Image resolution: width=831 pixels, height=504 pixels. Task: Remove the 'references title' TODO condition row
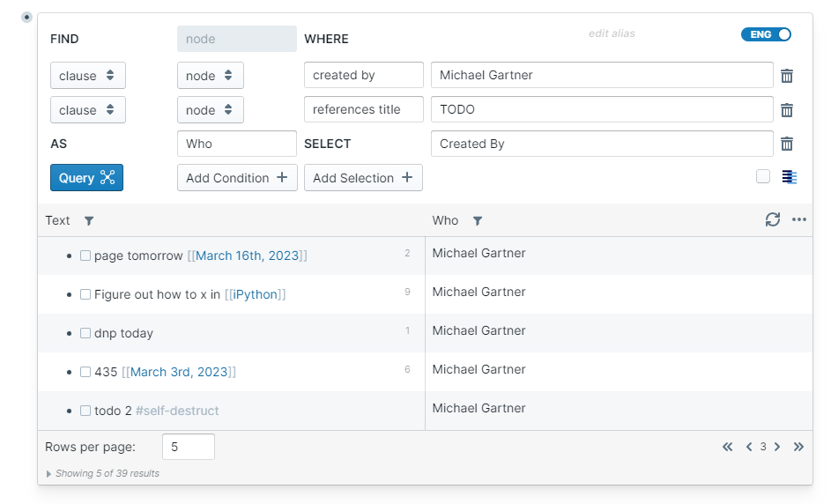(x=787, y=110)
